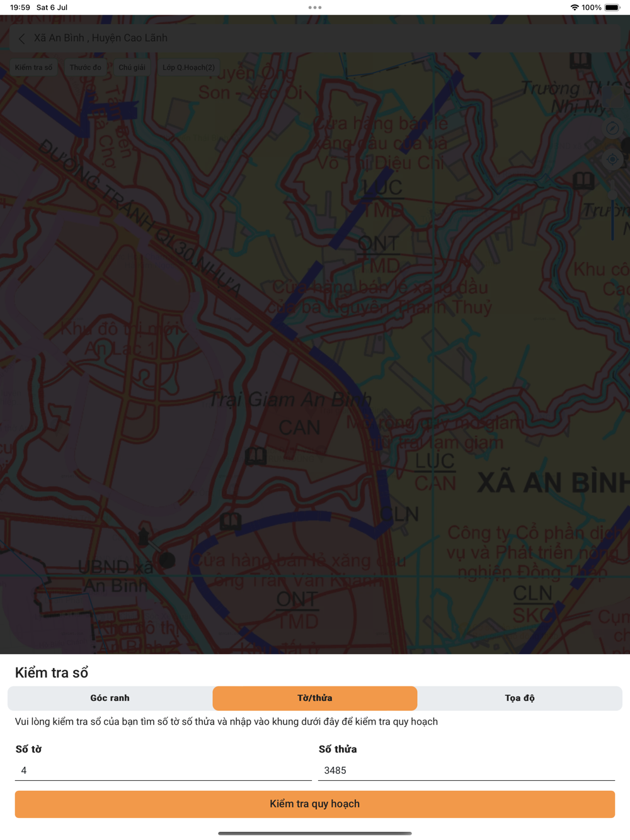Open the Thước đo measuring tool

[x=85, y=67]
